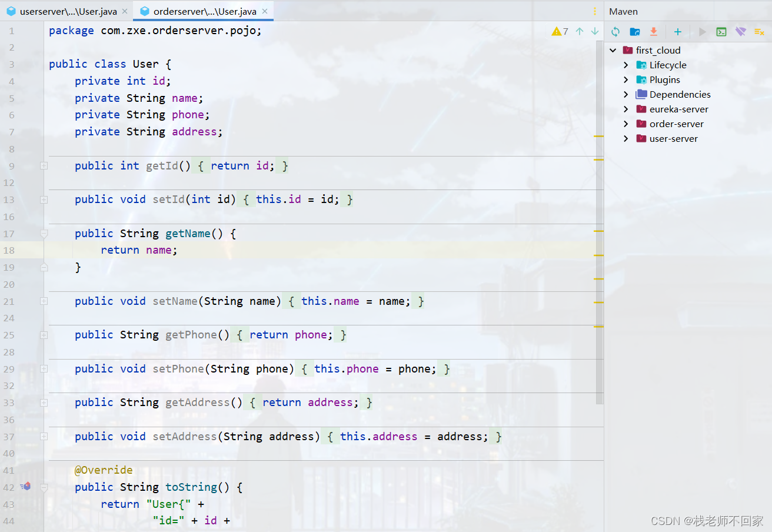The width and height of the screenshot is (772, 532).
Task: Collapse toString method at line 42
Action: [x=44, y=487]
